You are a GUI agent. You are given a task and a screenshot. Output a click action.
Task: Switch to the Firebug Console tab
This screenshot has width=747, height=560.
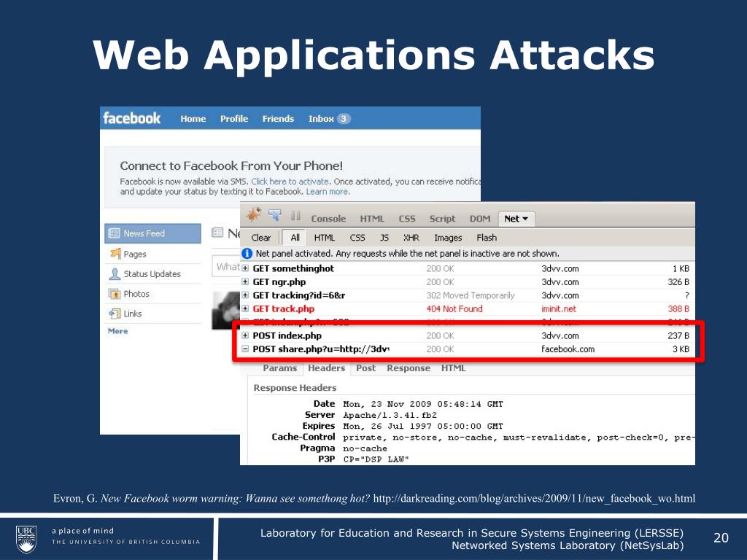tap(328, 219)
